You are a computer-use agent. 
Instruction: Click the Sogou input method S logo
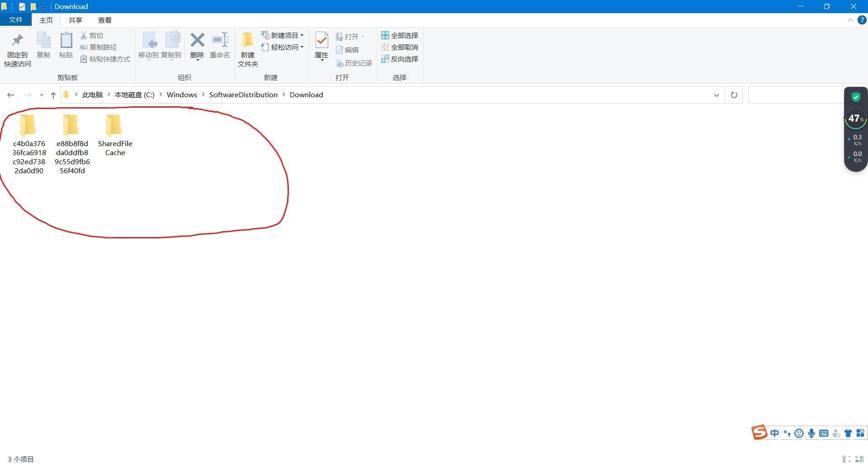759,432
